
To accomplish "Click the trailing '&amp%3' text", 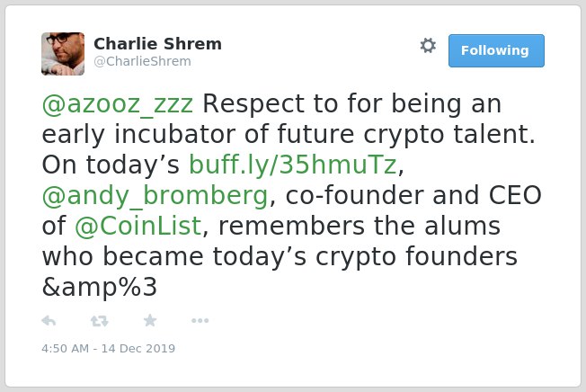I will [100, 288].
